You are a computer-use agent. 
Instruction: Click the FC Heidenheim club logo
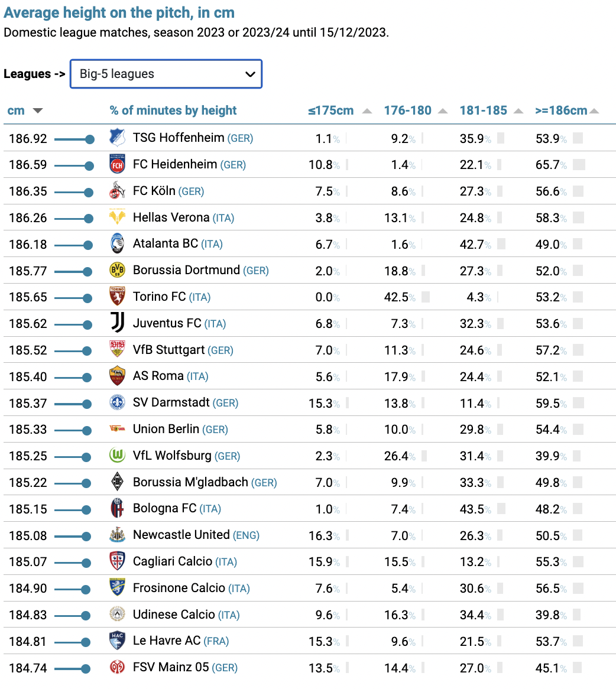coord(117,164)
